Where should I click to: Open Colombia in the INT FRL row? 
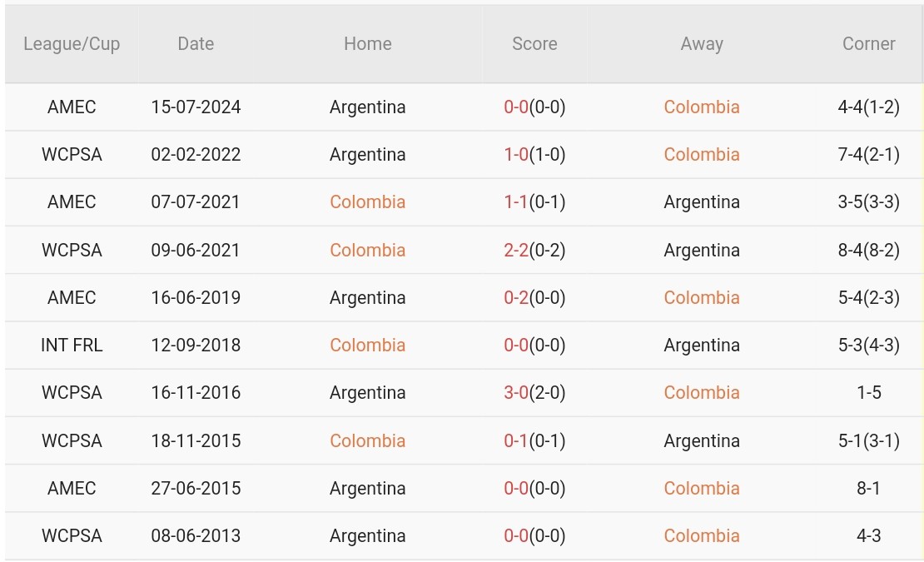click(367, 346)
